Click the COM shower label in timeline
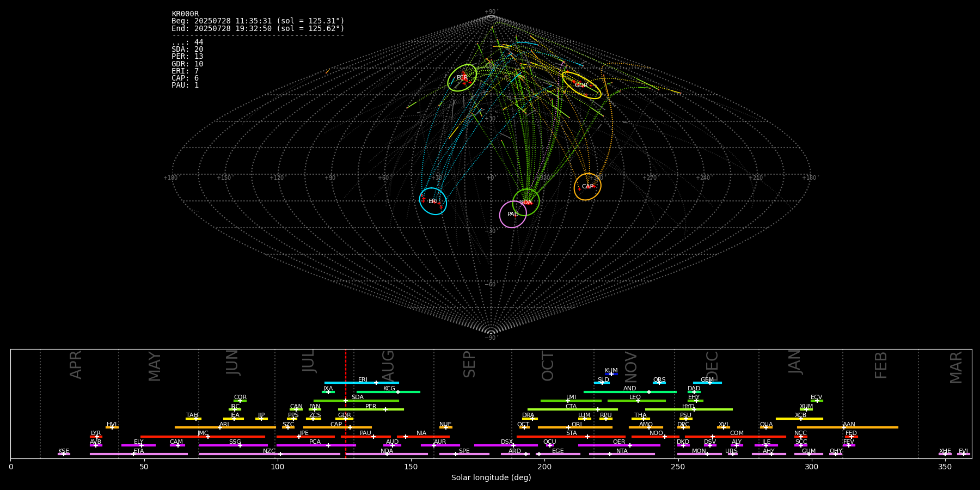Image resolution: width=980 pixels, height=490 pixels. (x=737, y=433)
